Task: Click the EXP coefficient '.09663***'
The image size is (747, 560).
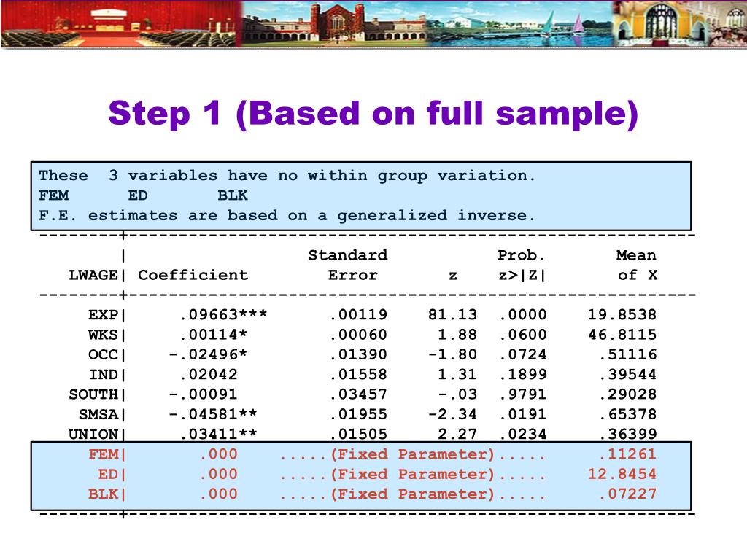Action: (223, 315)
